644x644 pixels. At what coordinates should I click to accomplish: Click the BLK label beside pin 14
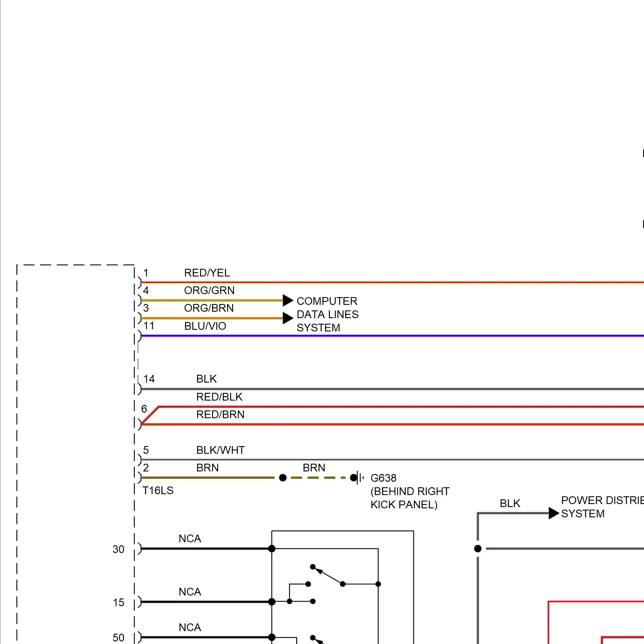(207, 379)
